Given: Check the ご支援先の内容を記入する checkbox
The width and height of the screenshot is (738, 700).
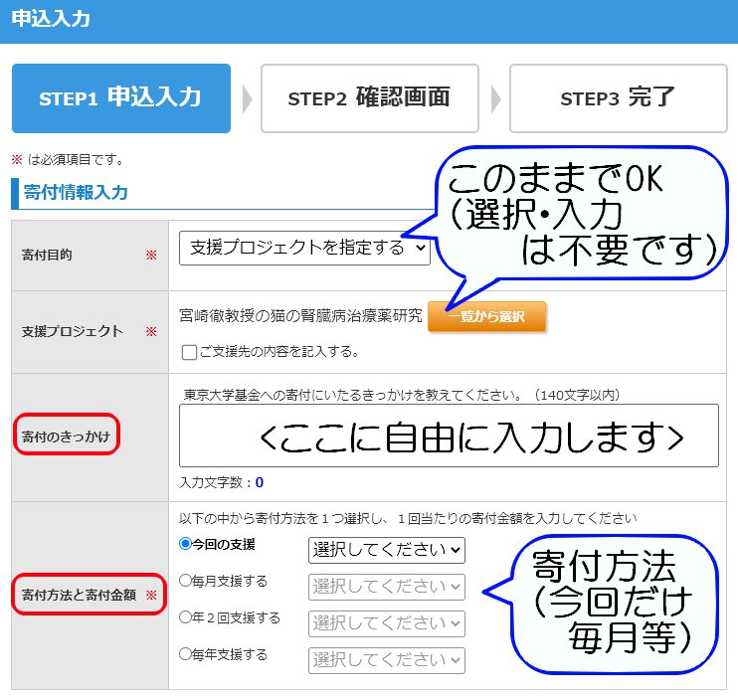Looking at the screenshot, I should 189,352.
